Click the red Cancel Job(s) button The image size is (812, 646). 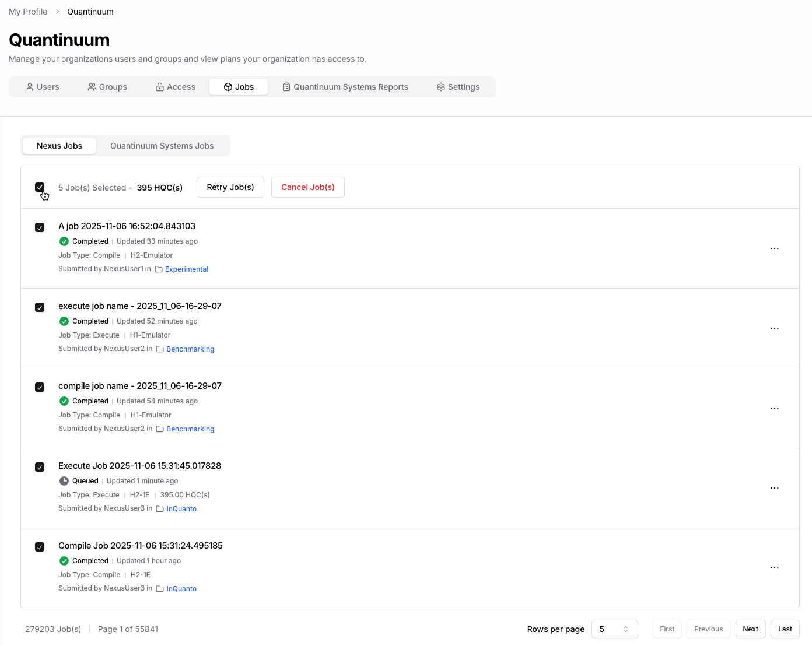[x=307, y=187]
